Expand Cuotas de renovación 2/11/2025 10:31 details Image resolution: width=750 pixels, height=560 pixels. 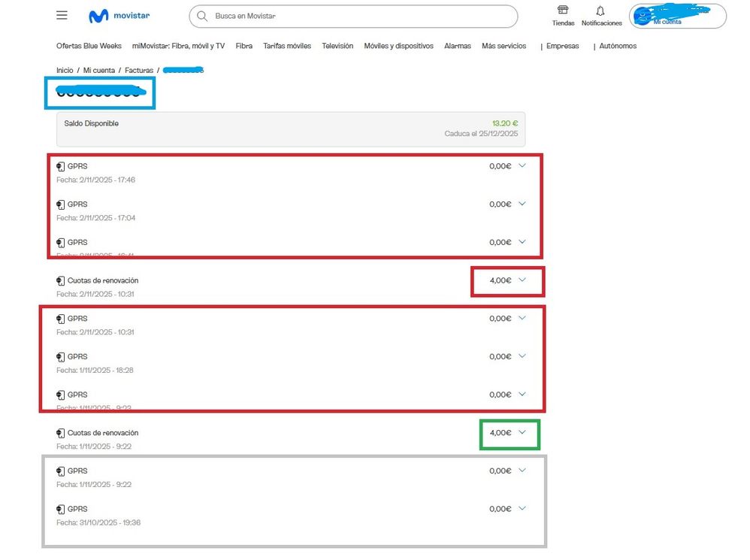pos(522,280)
